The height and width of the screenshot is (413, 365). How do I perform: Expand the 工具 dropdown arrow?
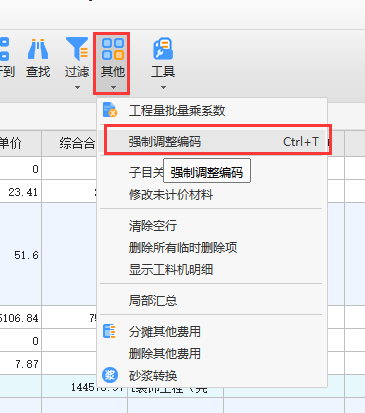point(163,88)
